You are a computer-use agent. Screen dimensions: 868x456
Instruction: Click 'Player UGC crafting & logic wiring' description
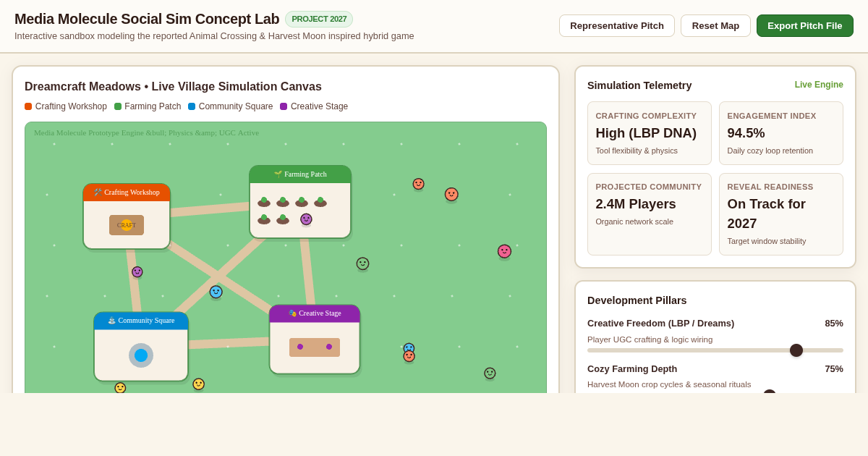(650, 339)
